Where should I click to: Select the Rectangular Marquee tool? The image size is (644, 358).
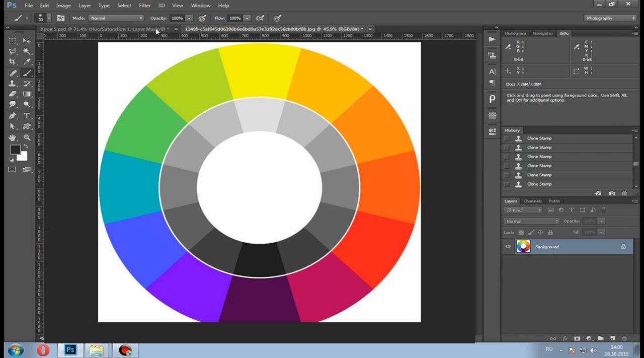[13, 41]
